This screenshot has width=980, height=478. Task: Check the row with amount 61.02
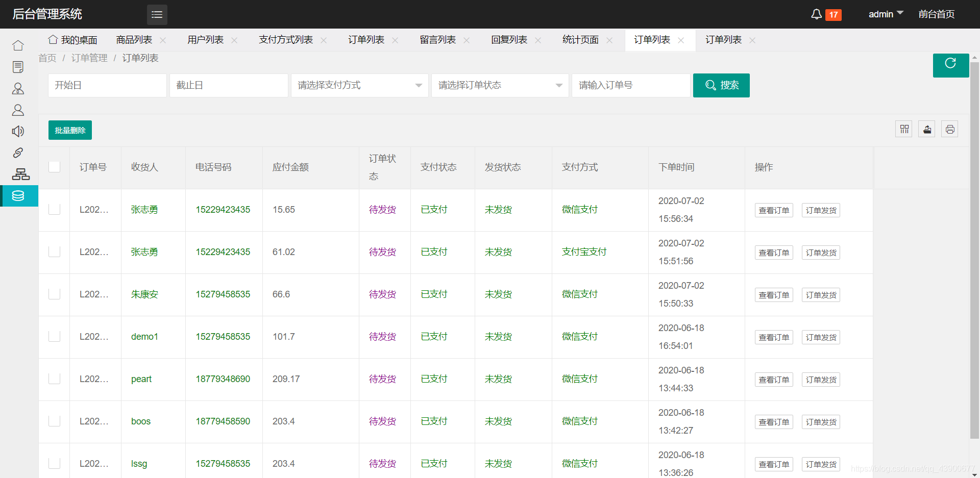(x=54, y=251)
